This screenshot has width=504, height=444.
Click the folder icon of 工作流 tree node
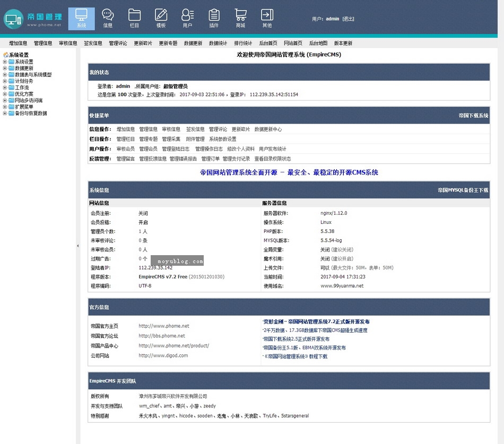pos(11,88)
